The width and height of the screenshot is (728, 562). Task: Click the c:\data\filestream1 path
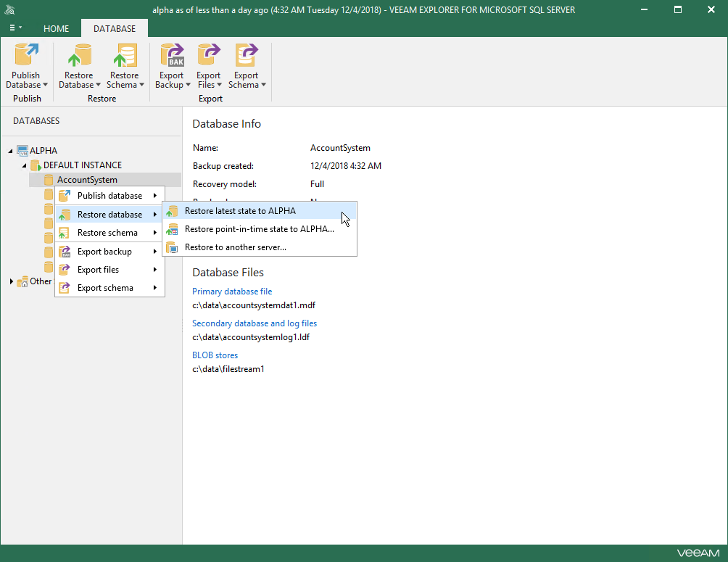[x=228, y=369]
